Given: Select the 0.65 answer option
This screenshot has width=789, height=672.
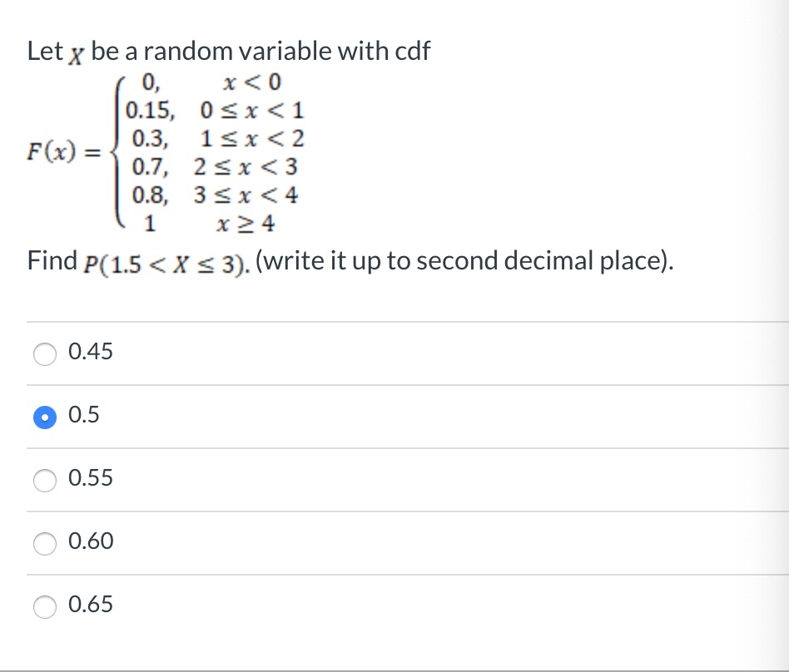Looking at the screenshot, I should coord(94,605).
